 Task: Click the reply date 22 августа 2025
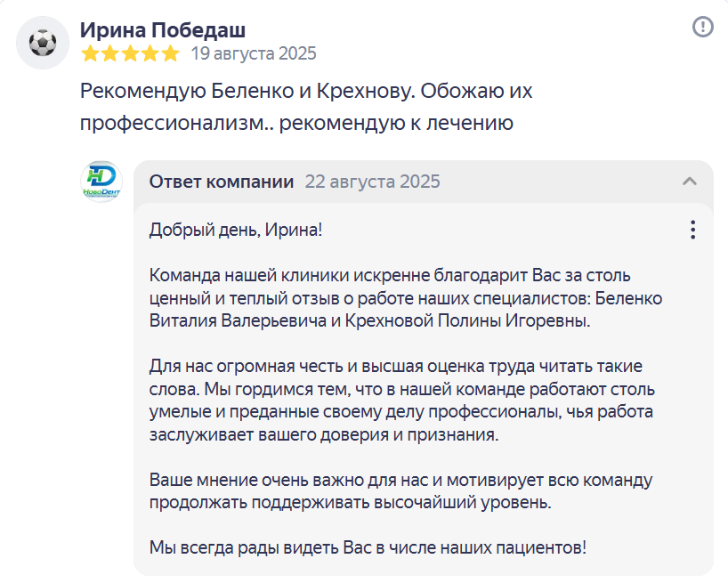coord(372,182)
